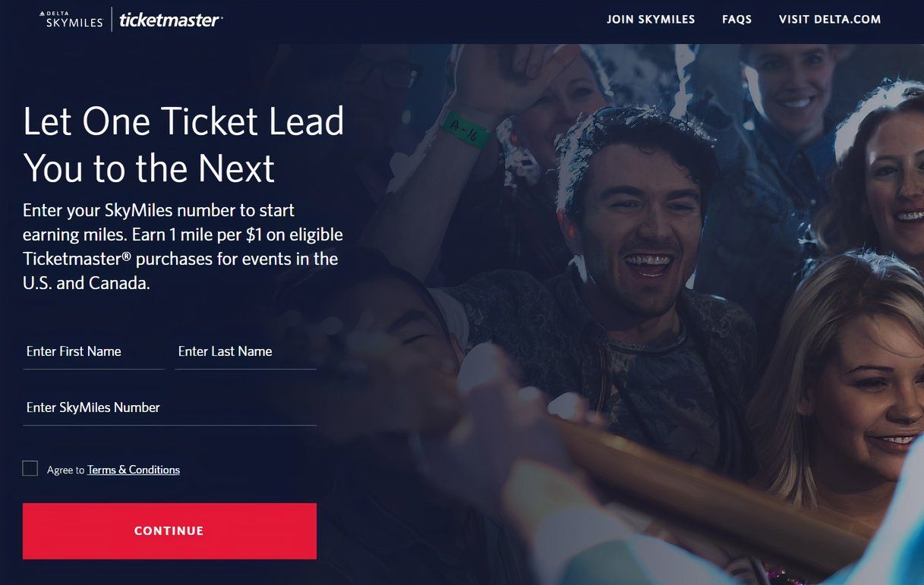This screenshot has width=924, height=585.
Task: Click the "Agree to" label text
Action: (65, 470)
